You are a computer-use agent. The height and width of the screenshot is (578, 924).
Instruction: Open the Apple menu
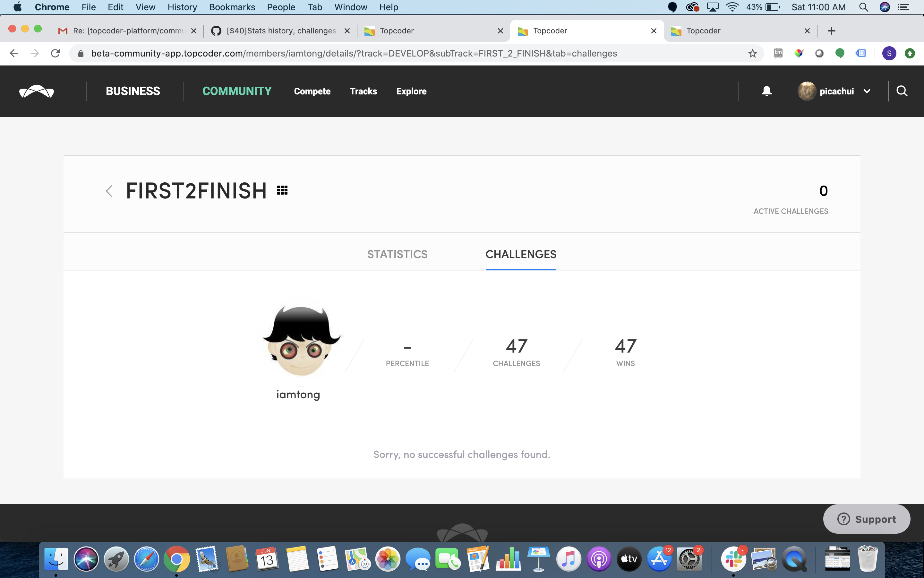tap(18, 7)
